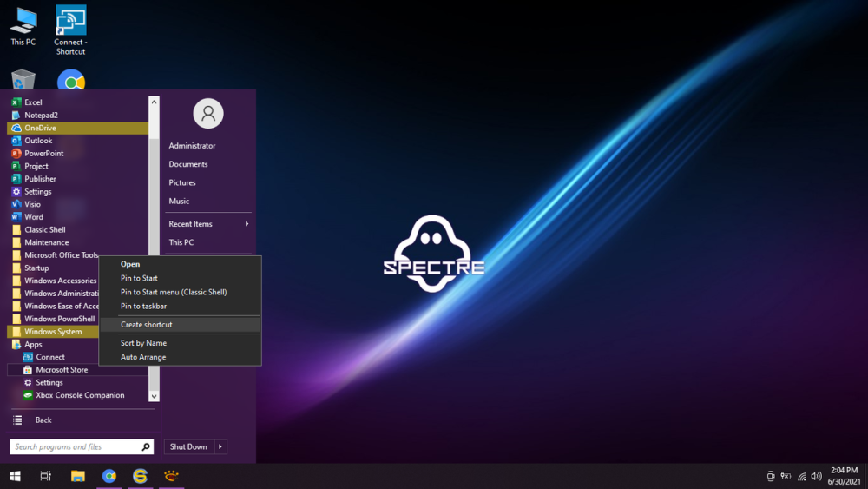This screenshot has height=489, width=868.
Task: Open Microsoft Store under Apps
Action: [77, 370]
